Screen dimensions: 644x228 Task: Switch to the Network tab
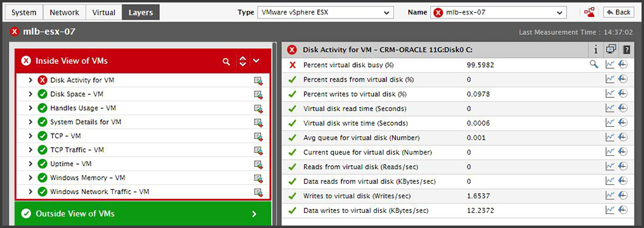coord(65,12)
